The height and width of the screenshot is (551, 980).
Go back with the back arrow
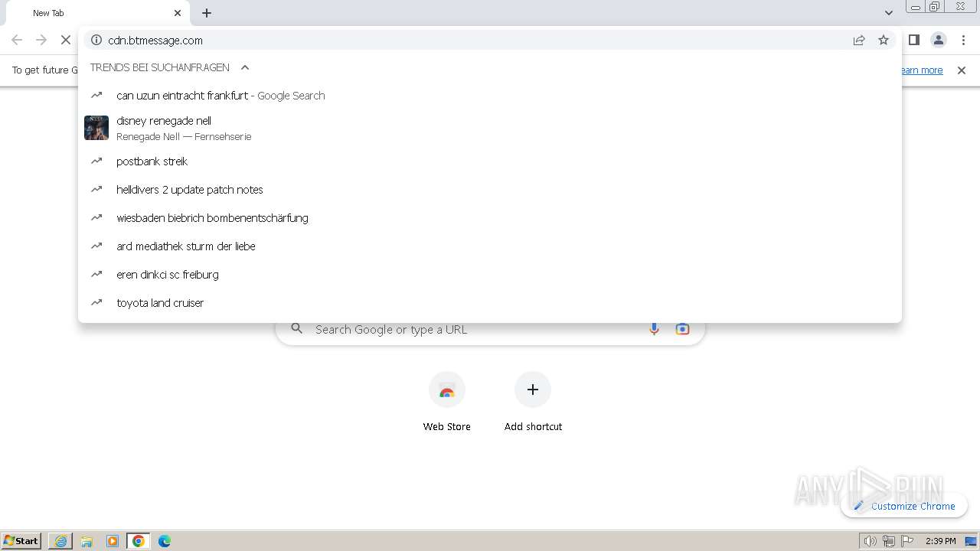(x=17, y=40)
